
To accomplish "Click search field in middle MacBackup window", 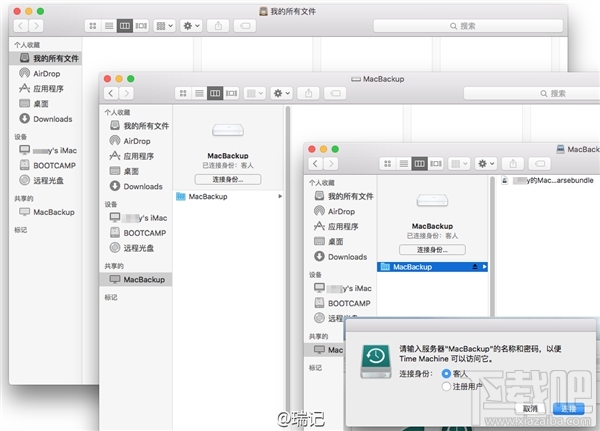I will coord(532,93).
